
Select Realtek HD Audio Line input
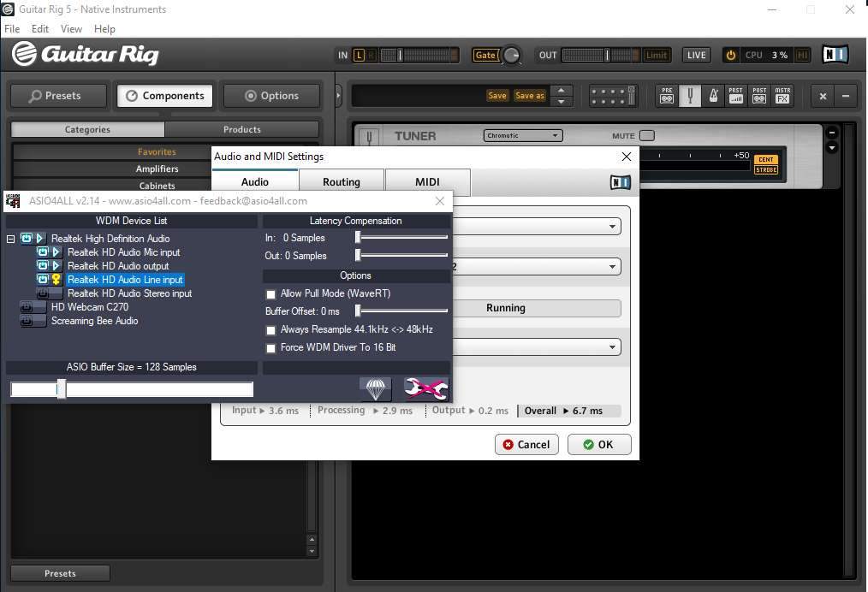point(125,280)
